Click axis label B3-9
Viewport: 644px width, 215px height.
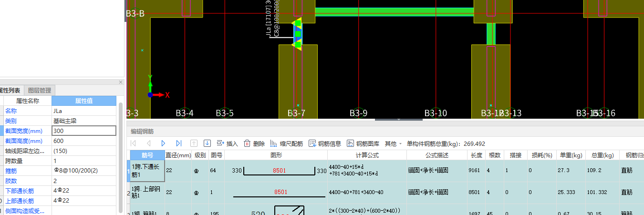click(358, 113)
